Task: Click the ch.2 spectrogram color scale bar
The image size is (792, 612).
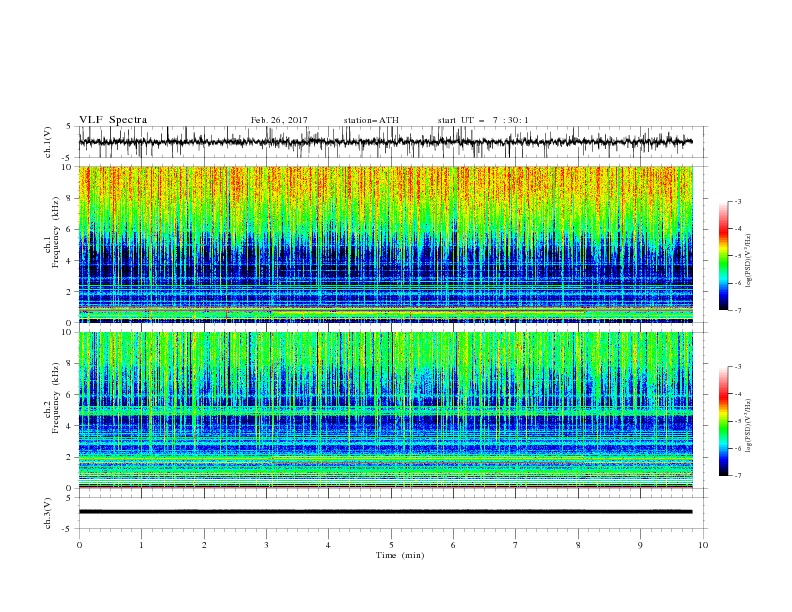Action: [x=723, y=421]
